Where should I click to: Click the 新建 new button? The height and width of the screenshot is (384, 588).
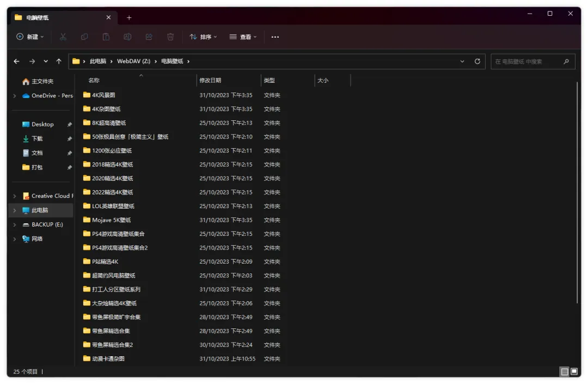click(x=30, y=37)
